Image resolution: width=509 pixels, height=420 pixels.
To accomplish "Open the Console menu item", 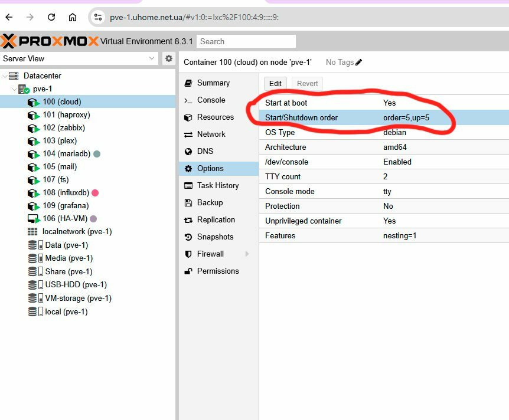I will 219,100.
